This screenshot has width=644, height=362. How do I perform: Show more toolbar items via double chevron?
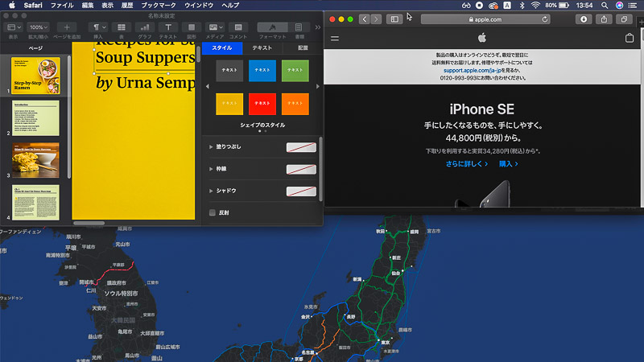tap(317, 27)
